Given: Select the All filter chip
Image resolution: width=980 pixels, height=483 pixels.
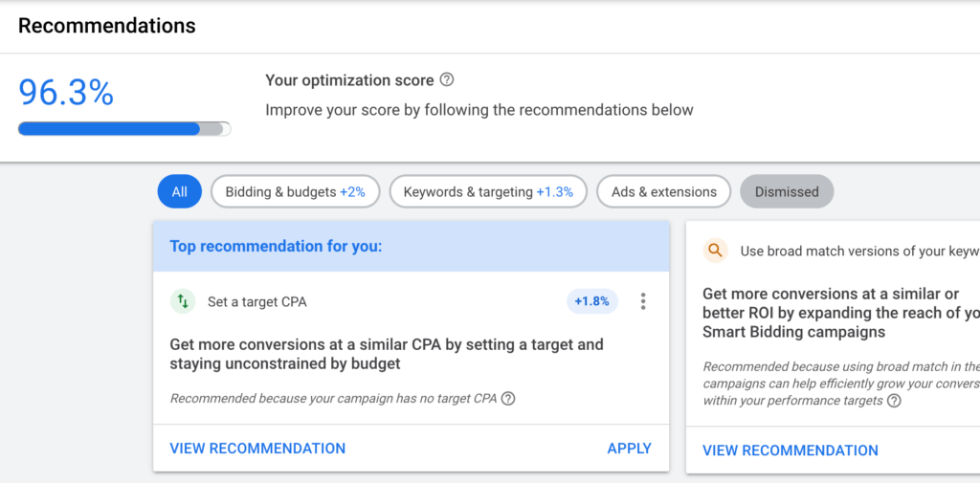Looking at the screenshot, I should click(179, 191).
